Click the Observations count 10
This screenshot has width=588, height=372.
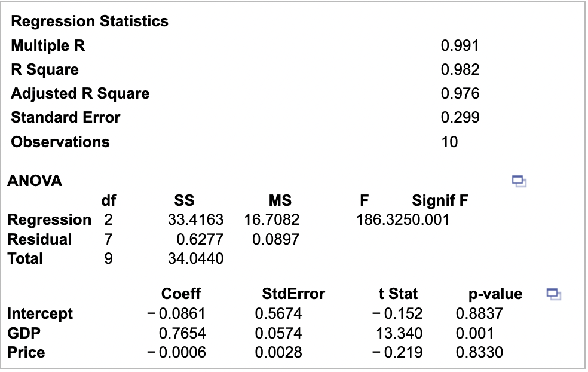pos(449,142)
